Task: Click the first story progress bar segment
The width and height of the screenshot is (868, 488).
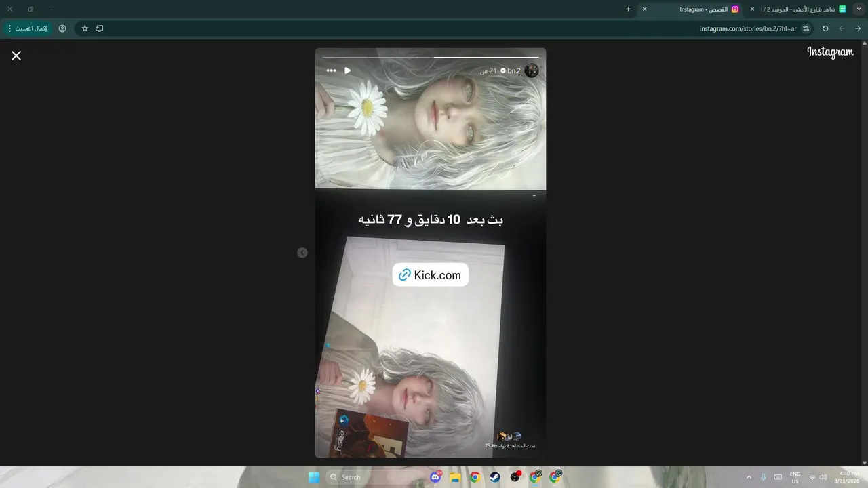Action: [485, 57]
